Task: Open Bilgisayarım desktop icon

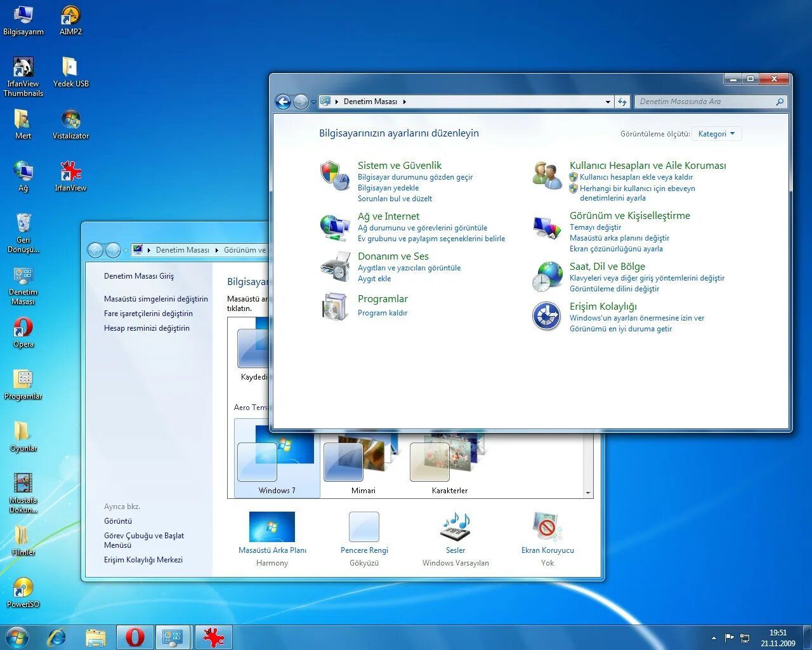Action: tap(23, 20)
